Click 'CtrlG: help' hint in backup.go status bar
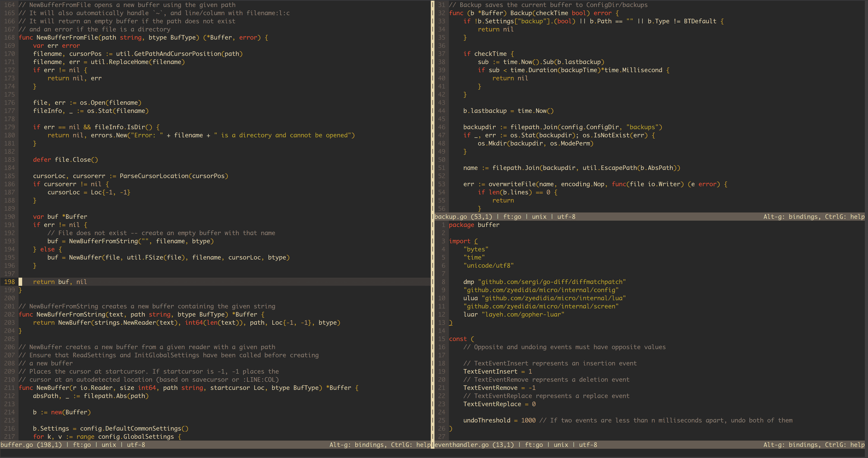The width and height of the screenshot is (868, 458). pyautogui.click(x=845, y=217)
